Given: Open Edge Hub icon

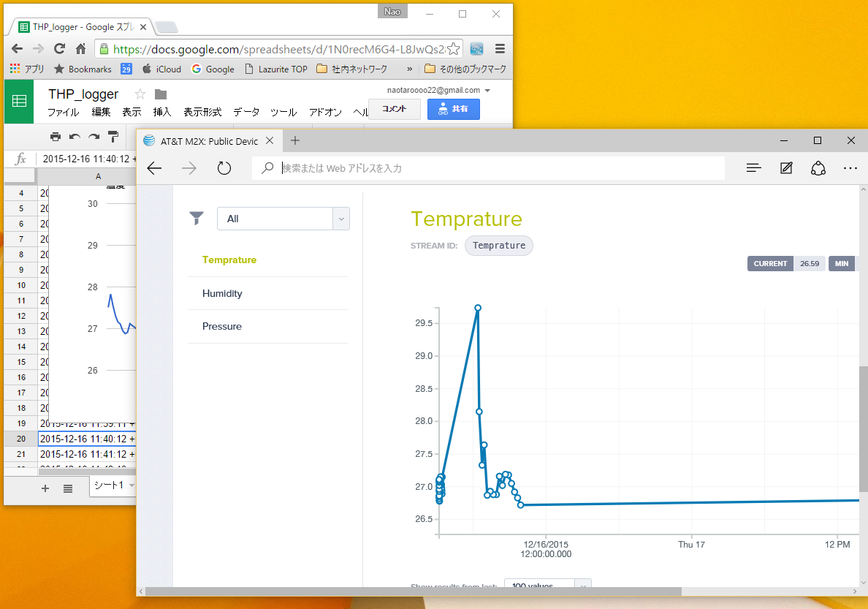Looking at the screenshot, I should [753, 168].
